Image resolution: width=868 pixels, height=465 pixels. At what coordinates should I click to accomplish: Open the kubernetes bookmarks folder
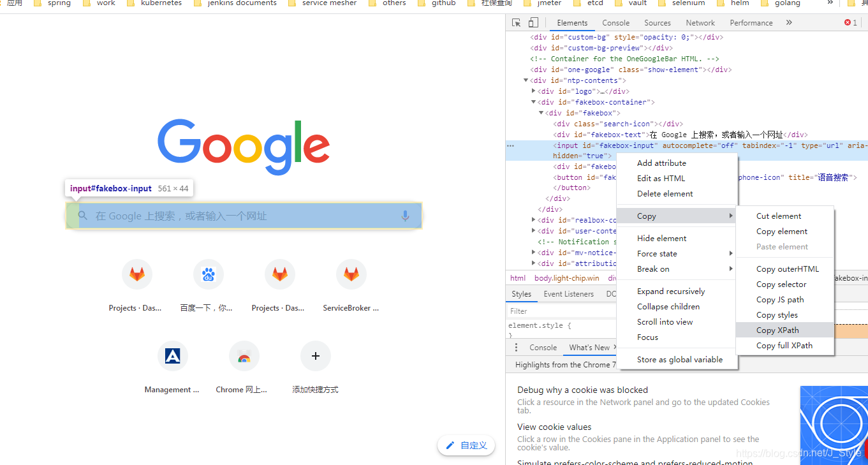pos(154,3)
